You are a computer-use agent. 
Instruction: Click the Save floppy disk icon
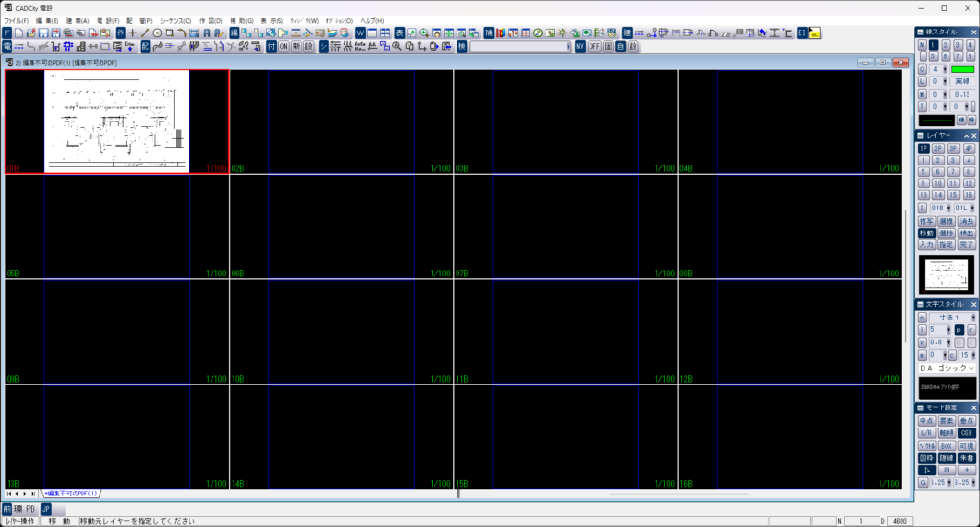coord(44,33)
